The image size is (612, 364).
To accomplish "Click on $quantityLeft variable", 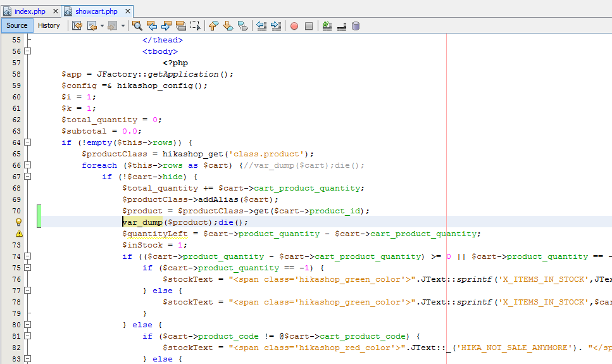I will tap(155, 234).
